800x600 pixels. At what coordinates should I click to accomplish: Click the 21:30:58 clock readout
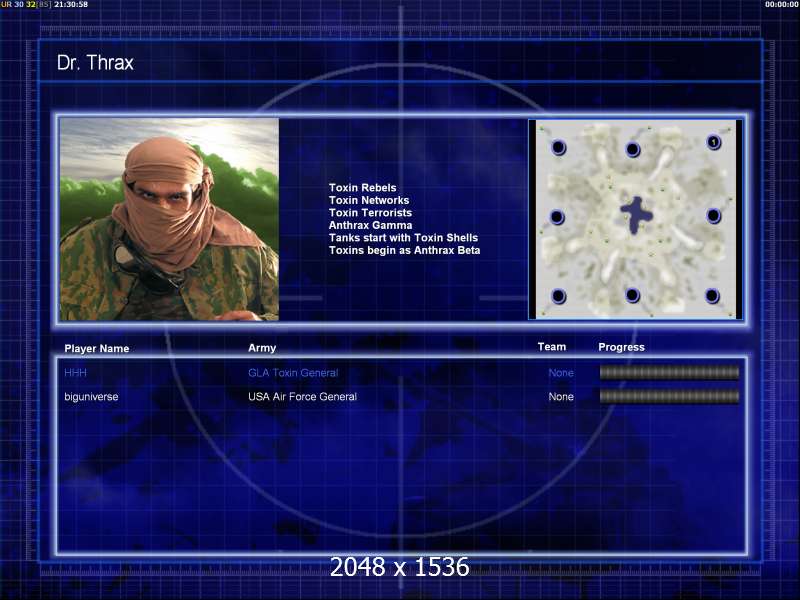pyautogui.click(x=71, y=4)
